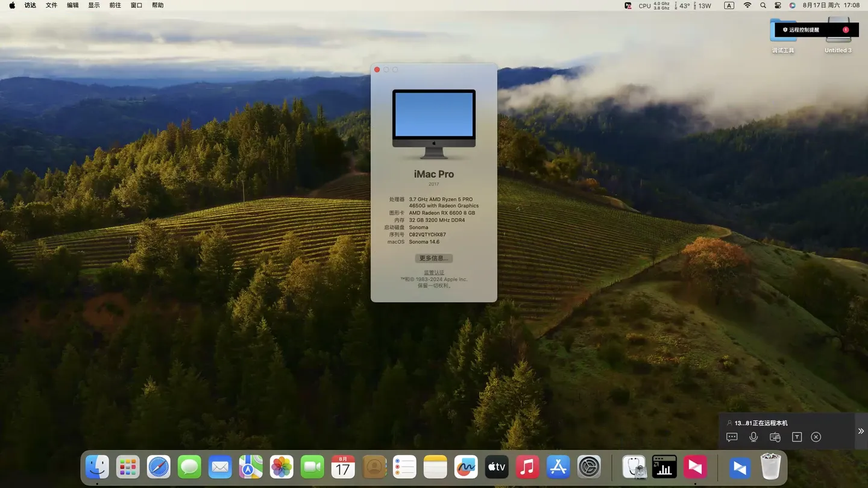Collapse the remote session panel with chevron

(861, 431)
